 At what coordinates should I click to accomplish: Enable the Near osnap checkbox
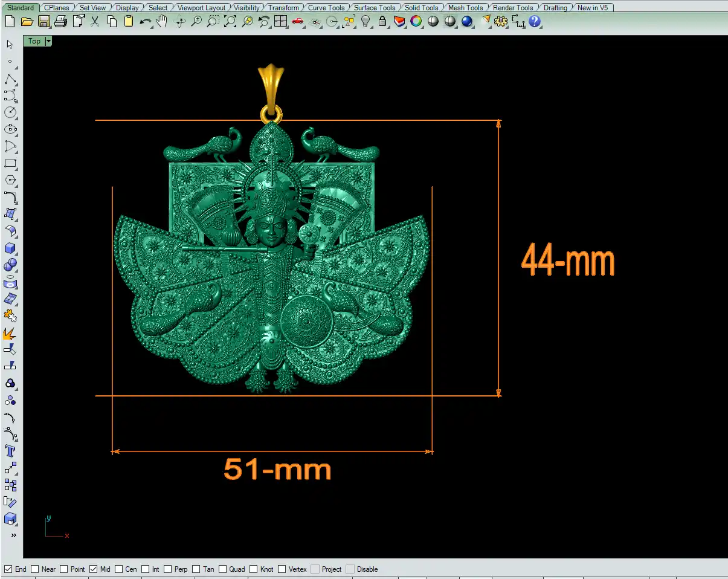click(35, 569)
